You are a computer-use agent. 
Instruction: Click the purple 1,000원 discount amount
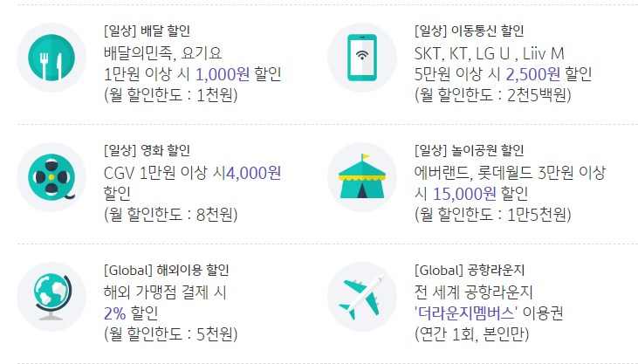coord(223,74)
